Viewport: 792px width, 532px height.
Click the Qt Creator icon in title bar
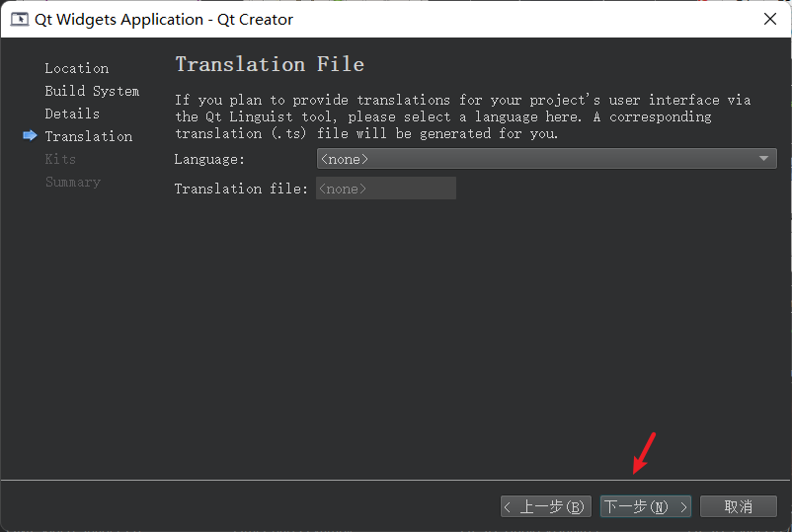[20, 19]
